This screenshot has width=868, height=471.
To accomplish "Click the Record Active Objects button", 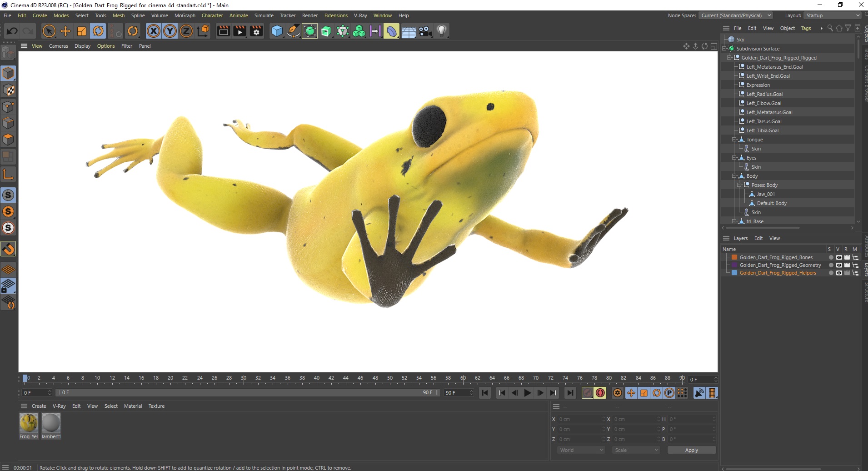I will [587, 393].
